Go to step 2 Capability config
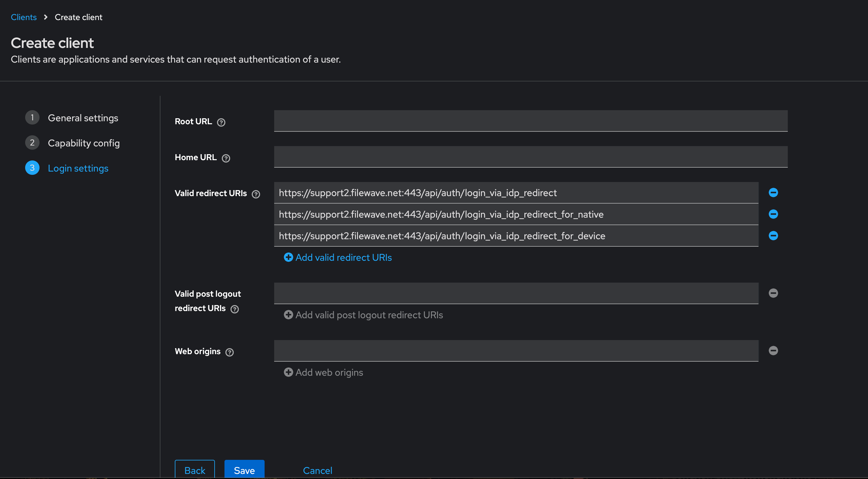 click(72, 143)
